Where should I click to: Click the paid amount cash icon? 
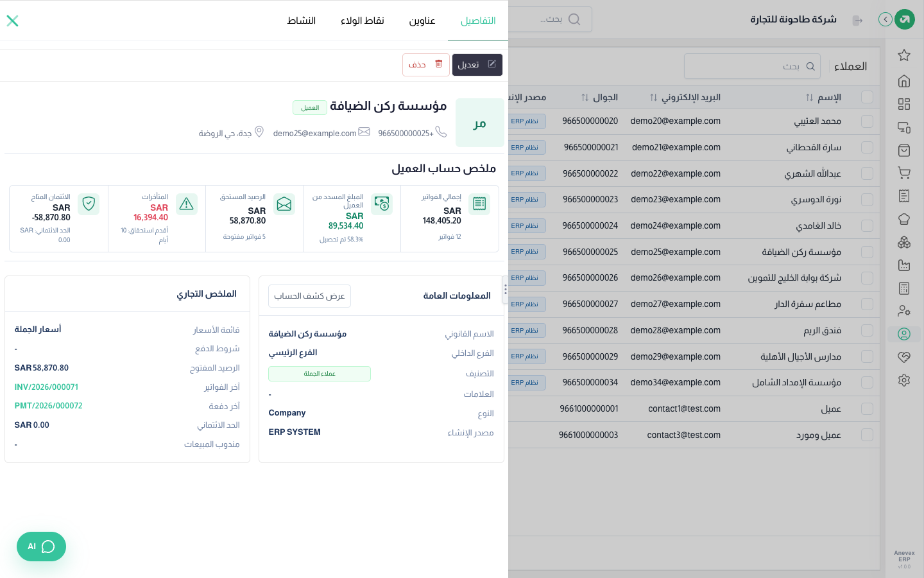(382, 204)
